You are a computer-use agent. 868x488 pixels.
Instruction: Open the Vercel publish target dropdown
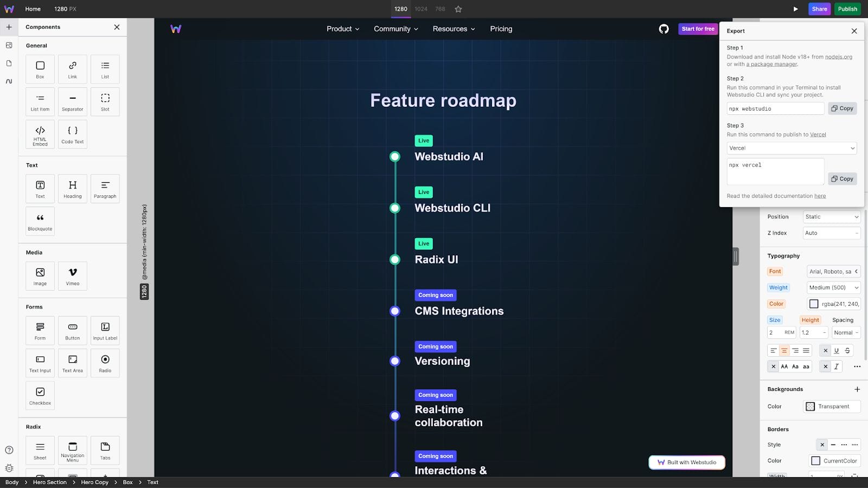coord(792,147)
